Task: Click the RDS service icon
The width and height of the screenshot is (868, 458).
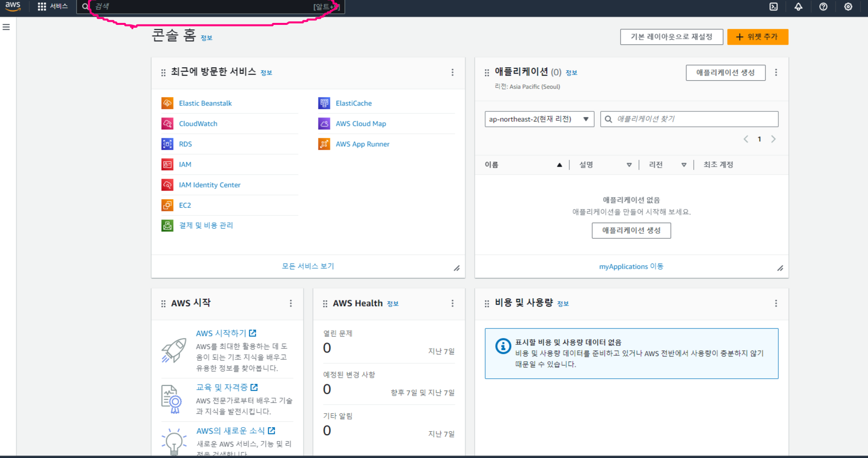Action: click(167, 144)
